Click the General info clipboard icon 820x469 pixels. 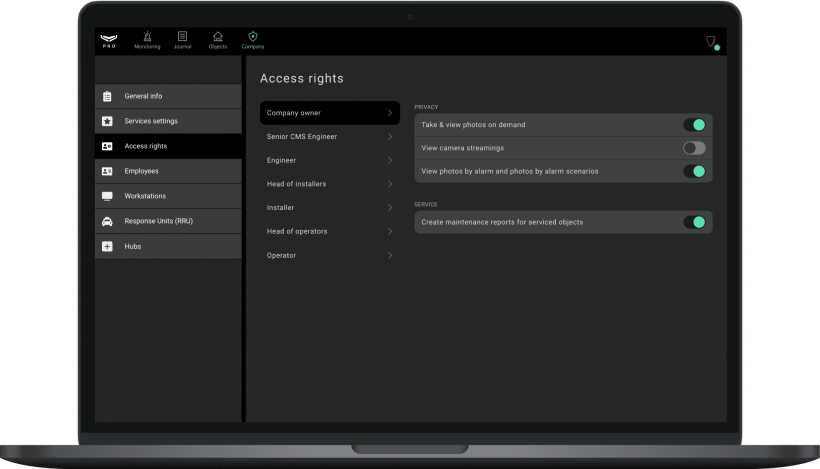click(x=107, y=97)
